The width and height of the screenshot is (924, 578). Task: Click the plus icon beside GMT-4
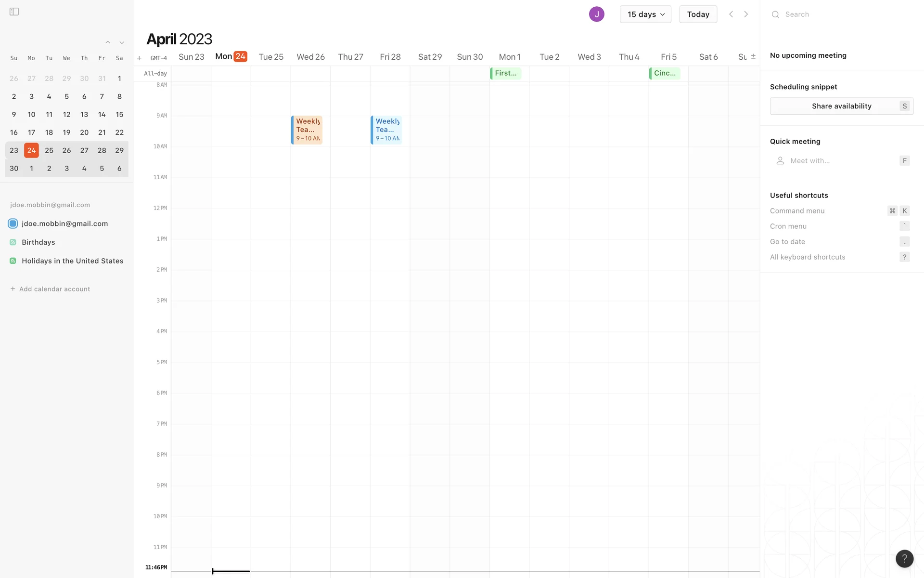pos(139,58)
